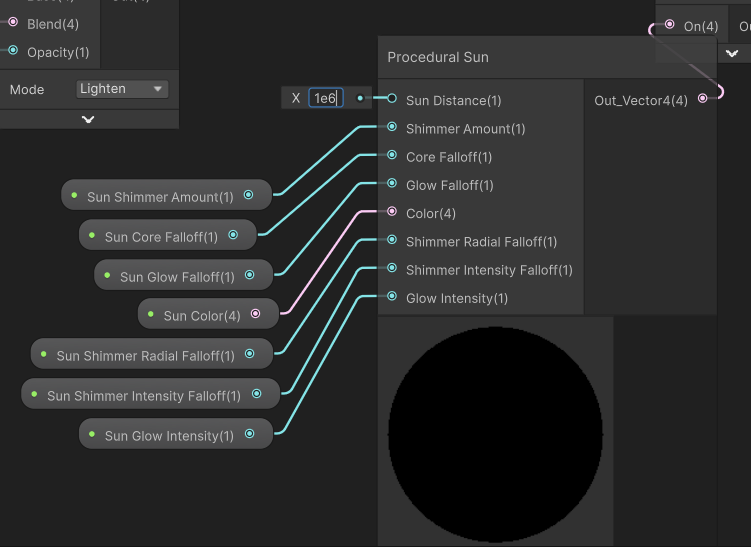Image resolution: width=751 pixels, height=547 pixels.
Task: Open the blend Mode dropdown set to Lighten
Action: tap(122, 89)
